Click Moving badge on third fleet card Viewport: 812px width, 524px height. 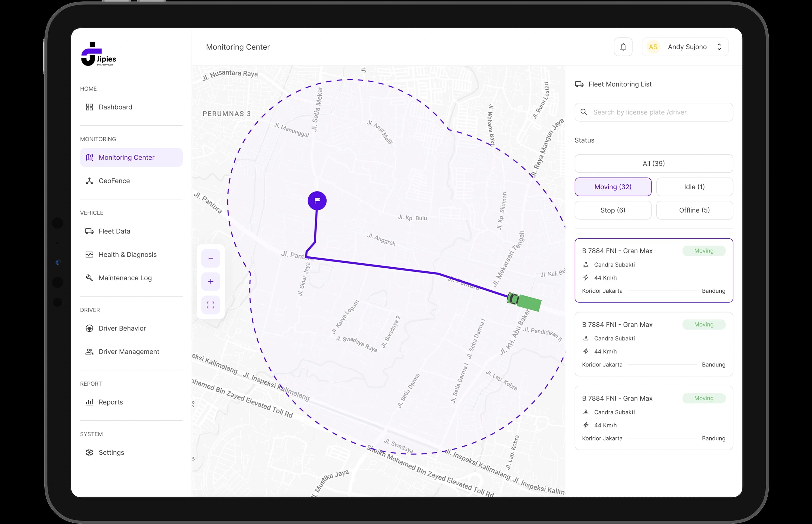click(x=704, y=398)
